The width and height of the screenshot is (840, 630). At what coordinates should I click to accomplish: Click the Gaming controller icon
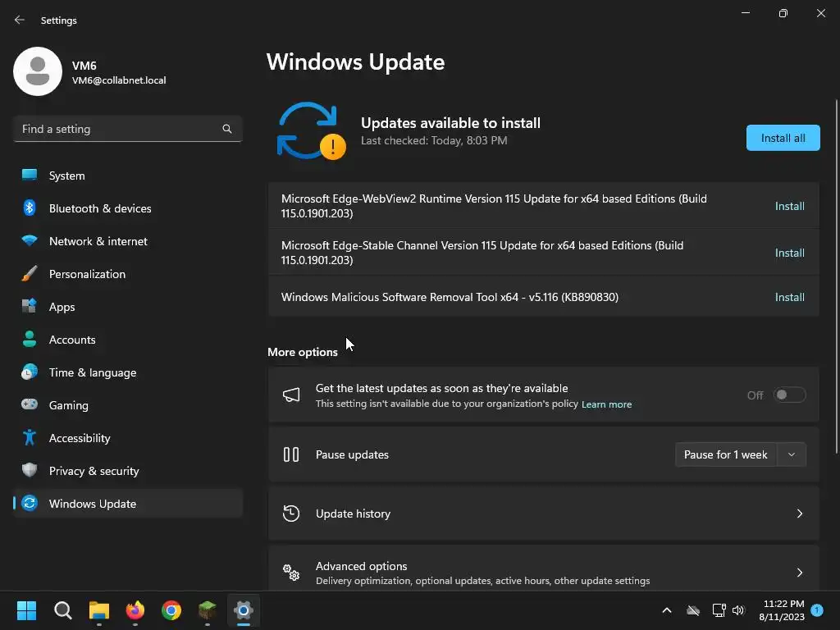click(x=30, y=404)
